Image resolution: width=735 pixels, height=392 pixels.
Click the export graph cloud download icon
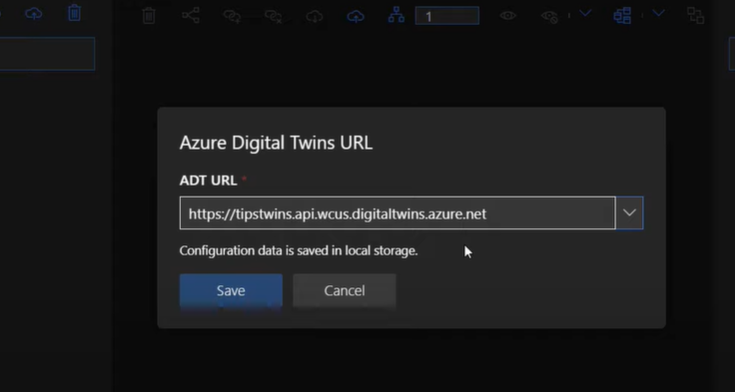coord(315,17)
